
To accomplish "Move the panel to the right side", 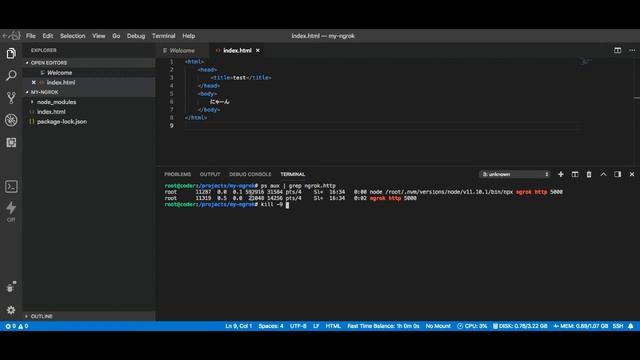I will pyautogui.click(x=618, y=174).
